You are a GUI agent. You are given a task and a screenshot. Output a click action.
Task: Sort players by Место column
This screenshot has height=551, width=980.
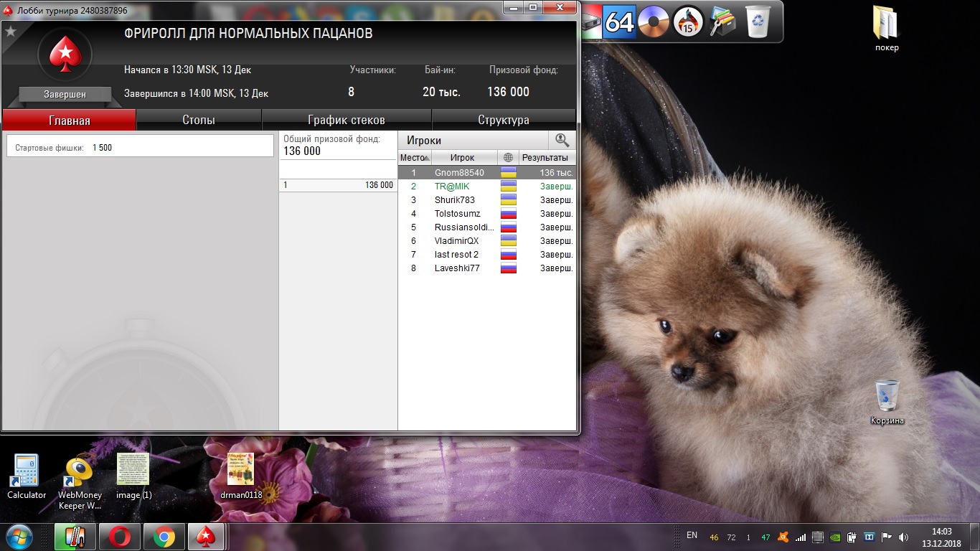[x=414, y=158]
